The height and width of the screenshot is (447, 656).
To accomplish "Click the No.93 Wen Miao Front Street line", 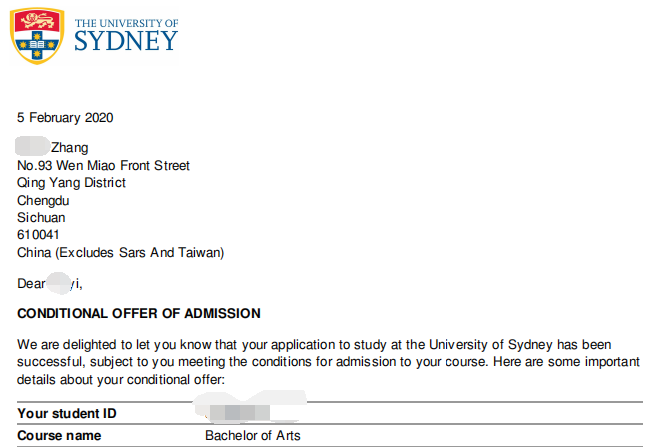I will tap(103, 165).
